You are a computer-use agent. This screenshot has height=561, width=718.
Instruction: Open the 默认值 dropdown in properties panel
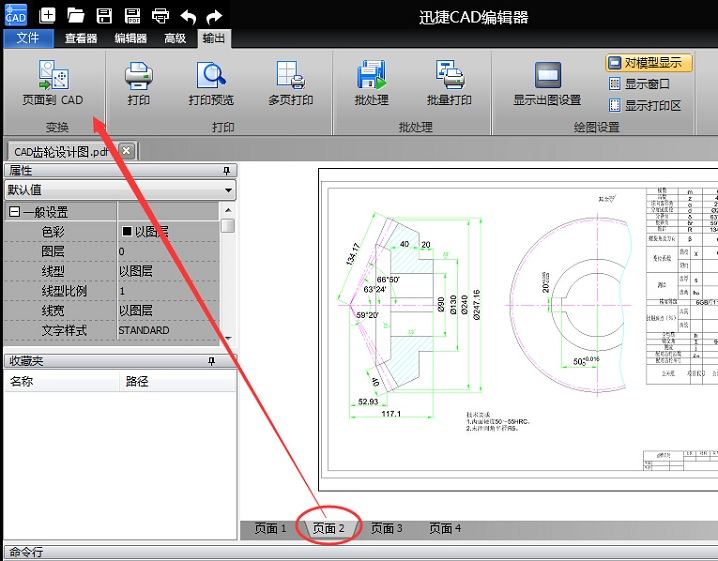point(120,190)
